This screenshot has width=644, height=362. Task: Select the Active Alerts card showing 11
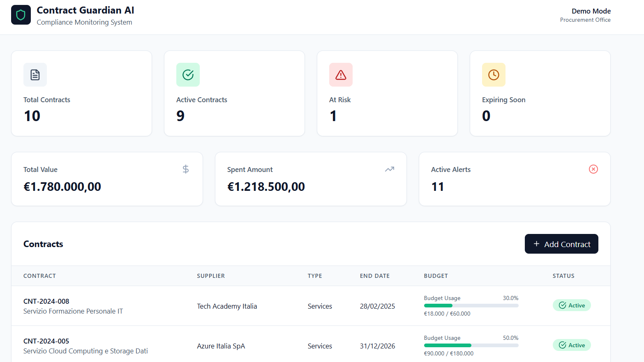coord(514,179)
